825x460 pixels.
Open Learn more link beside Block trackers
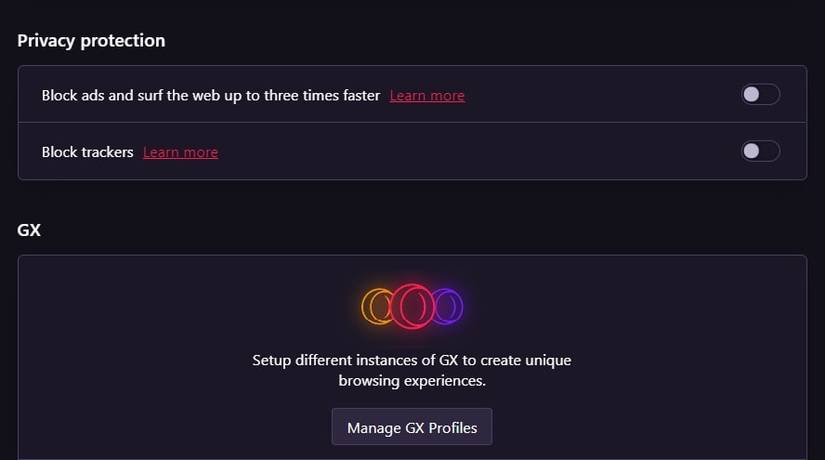180,153
